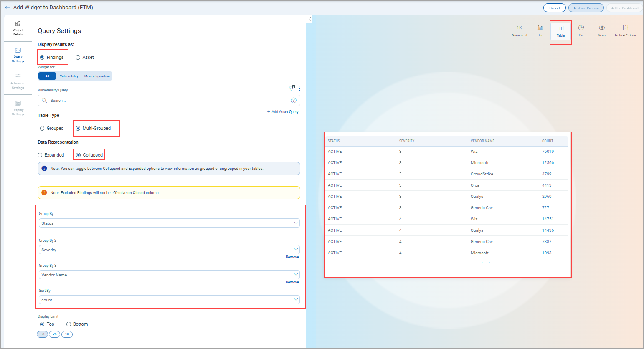The width and height of the screenshot is (644, 349).
Task: Expand the Sort By count dropdown
Action: pyautogui.click(x=169, y=300)
